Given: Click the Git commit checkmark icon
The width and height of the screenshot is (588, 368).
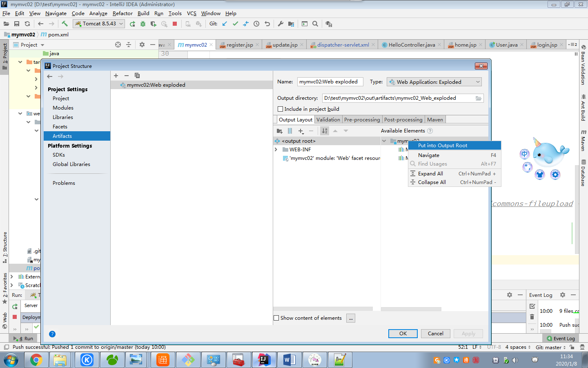Looking at the screenshot, I should click(x=235, y=24).
